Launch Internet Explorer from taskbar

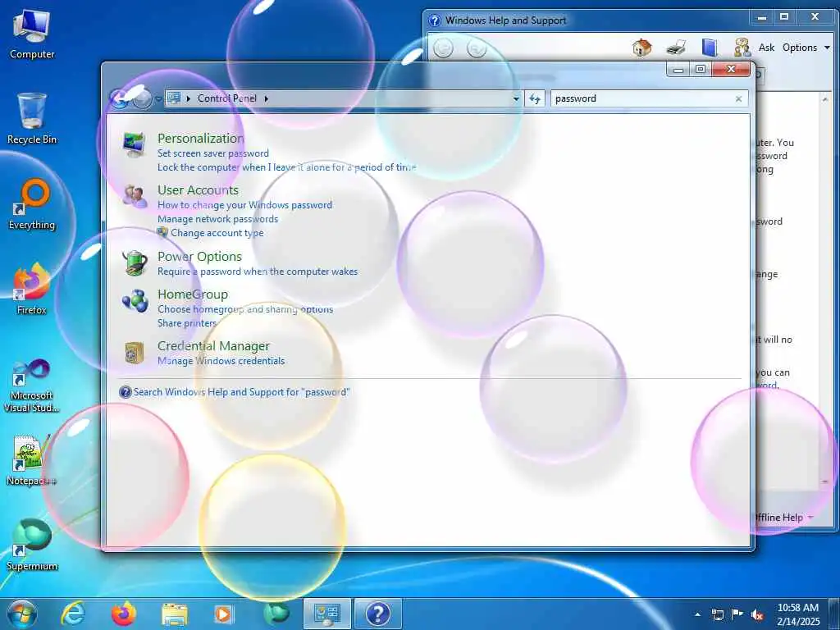[x=73, y=614]
